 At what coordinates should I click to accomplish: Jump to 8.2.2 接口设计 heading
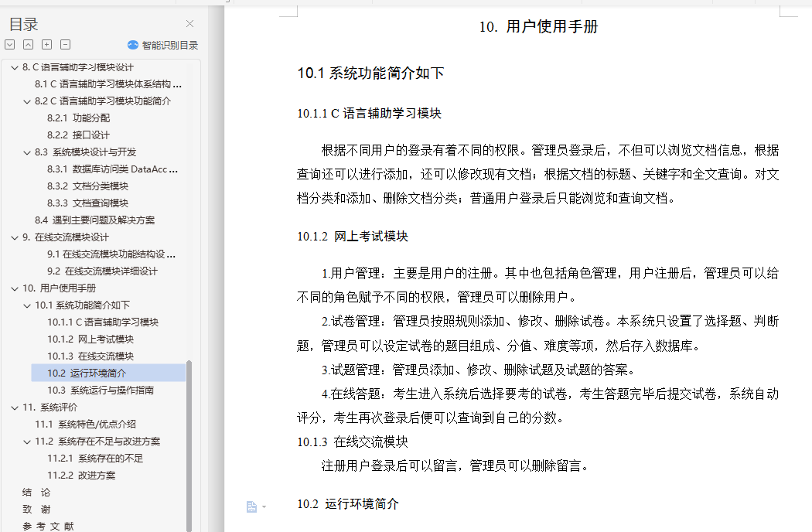[x=78, y=135]
